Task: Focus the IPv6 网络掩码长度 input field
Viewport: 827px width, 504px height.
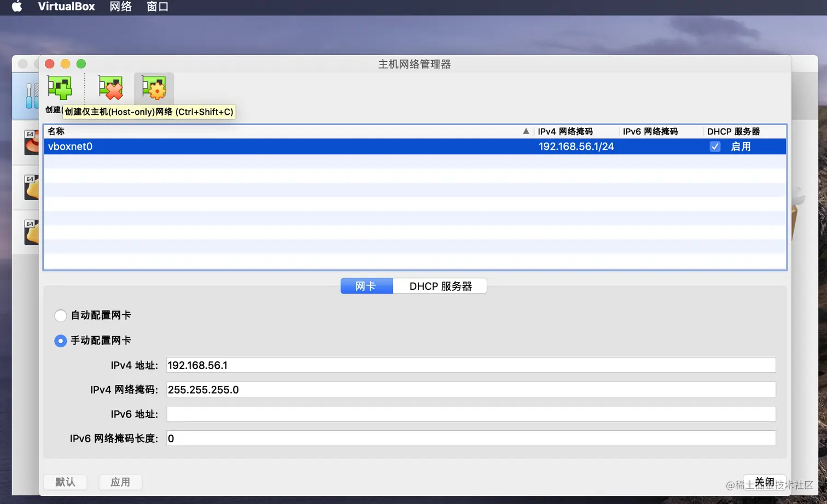Action: 471,438
